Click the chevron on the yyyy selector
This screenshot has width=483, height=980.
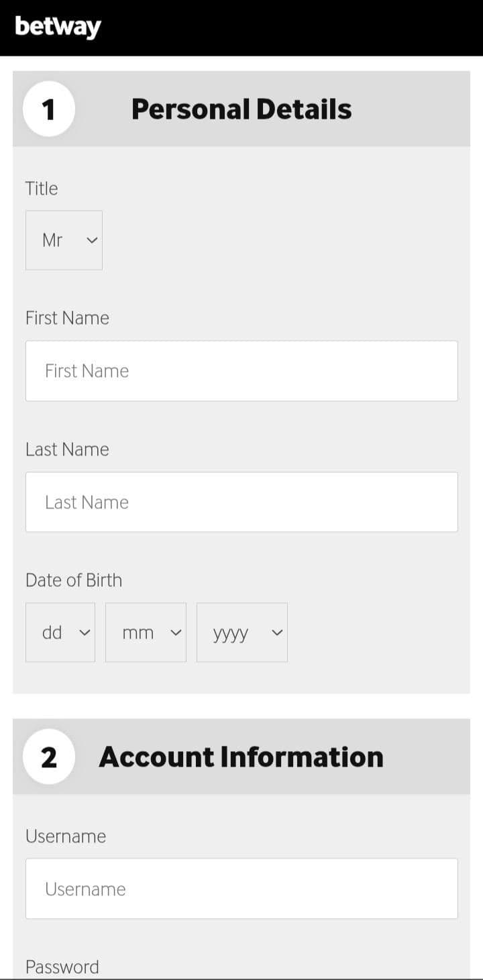pos(276,632)
